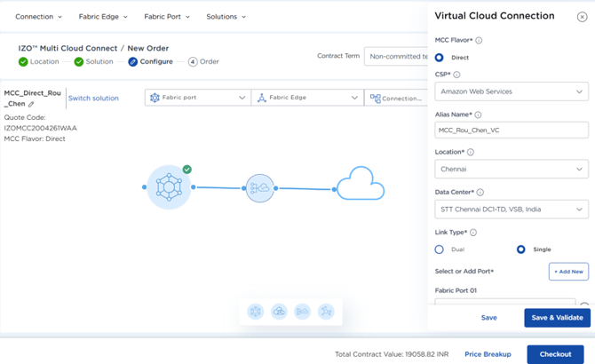Viewport: 595px width, 364px height.
Task: Click the Fabric Edge dropdown node icon
Action: [262, 98]
